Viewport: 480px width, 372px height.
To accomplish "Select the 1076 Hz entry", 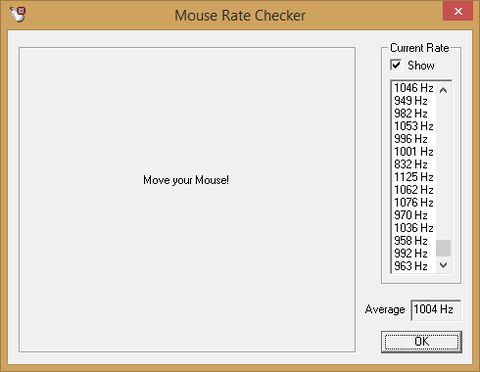I will pos(414,202).
